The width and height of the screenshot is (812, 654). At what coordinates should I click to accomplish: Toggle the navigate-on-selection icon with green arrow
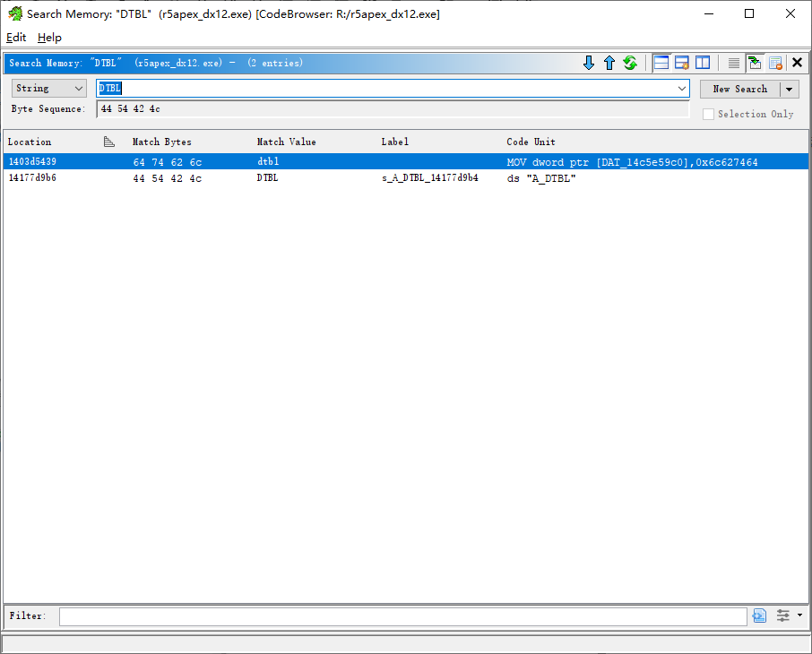(755, 63)
